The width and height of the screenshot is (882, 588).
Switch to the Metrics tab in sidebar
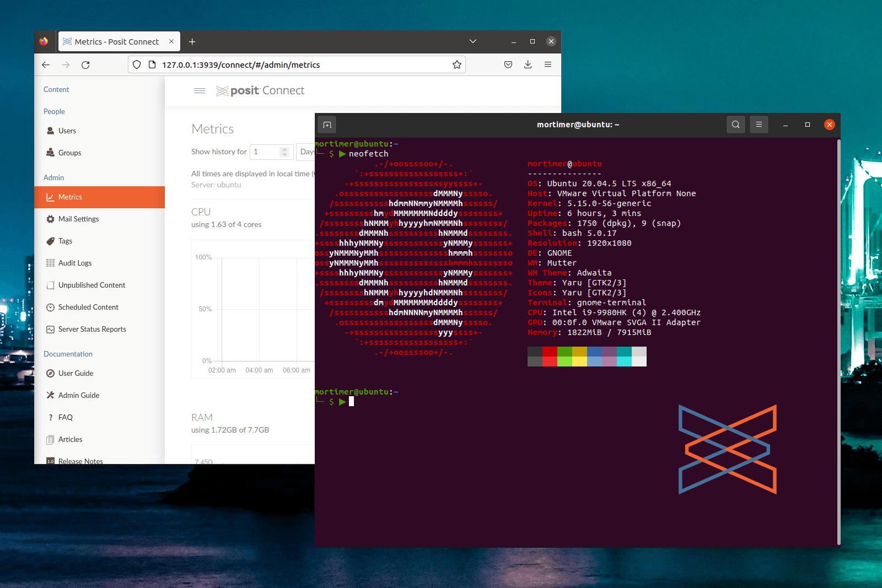(x=70, y=197)
